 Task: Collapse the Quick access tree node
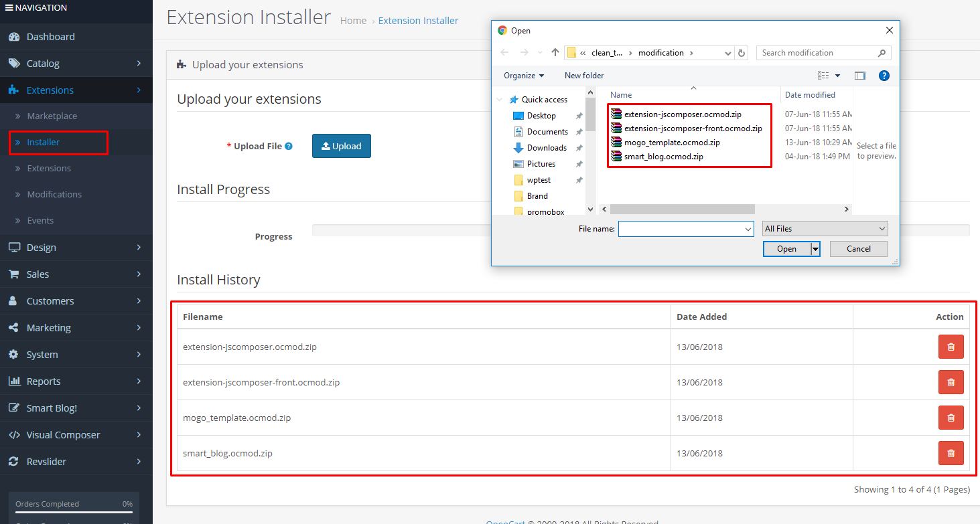pyautogui.click(x=500, y=100)
